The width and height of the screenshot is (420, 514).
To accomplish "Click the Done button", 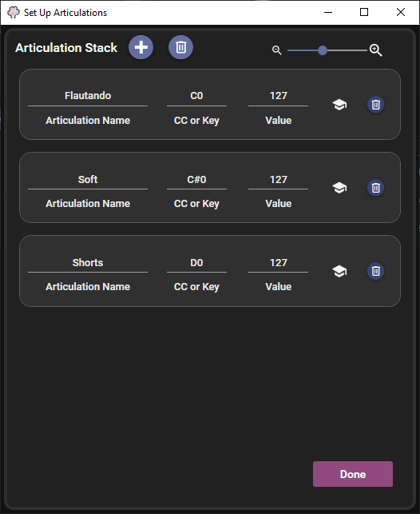I will (x=353, y=474).
